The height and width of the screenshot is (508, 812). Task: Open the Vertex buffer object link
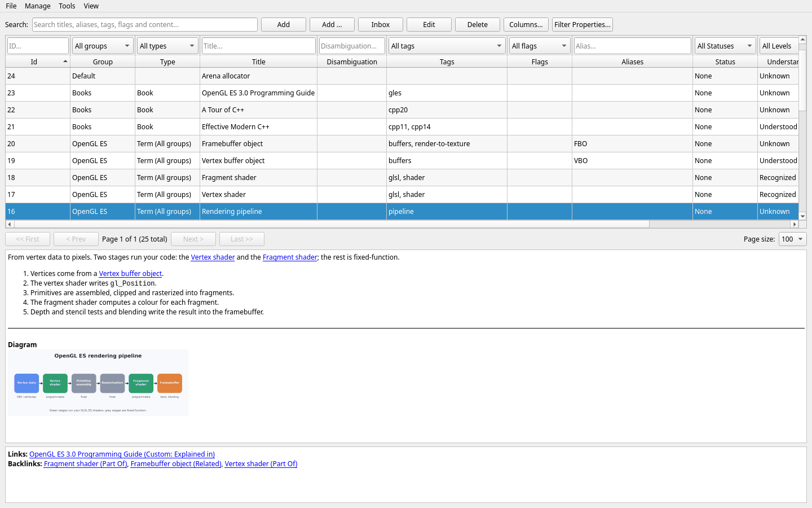(x=130, y=274)
